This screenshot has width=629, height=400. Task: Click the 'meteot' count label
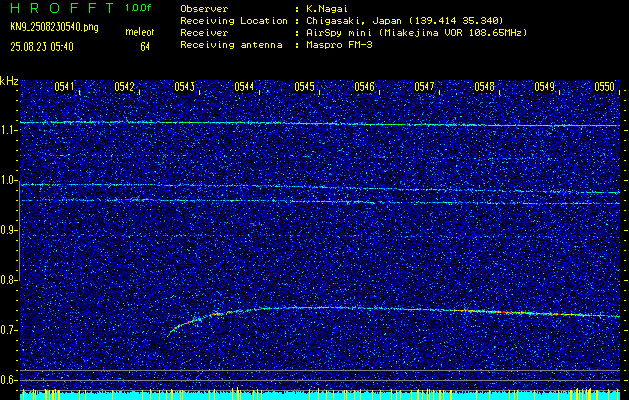pos(140,32)
